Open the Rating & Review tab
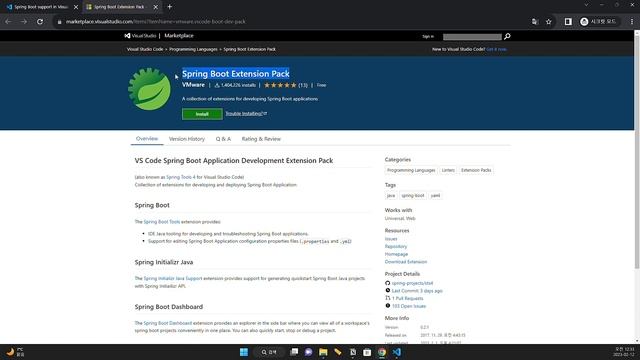This screenshot has width=640, height=360. click(261, 139)
